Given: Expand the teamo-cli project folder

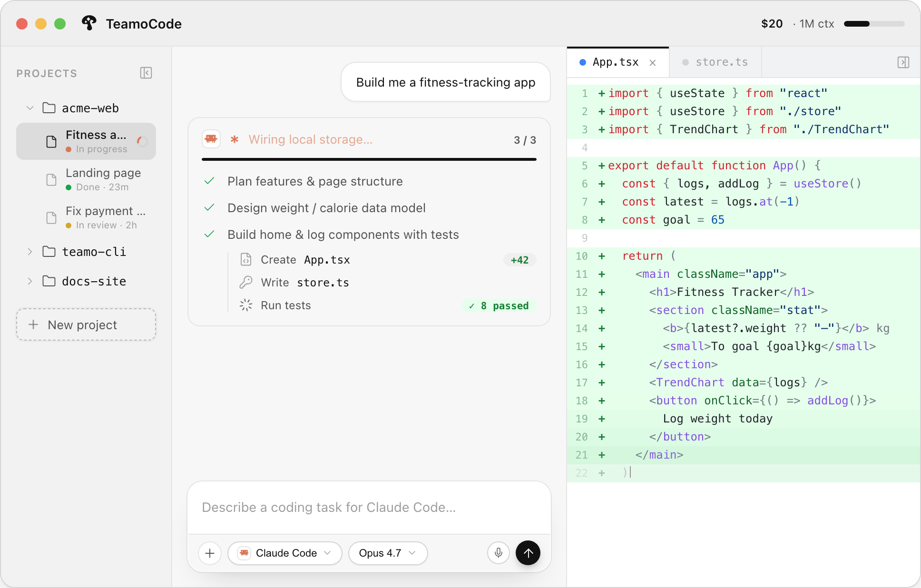Looking at the screenshot, I should [x=30, y=252].
